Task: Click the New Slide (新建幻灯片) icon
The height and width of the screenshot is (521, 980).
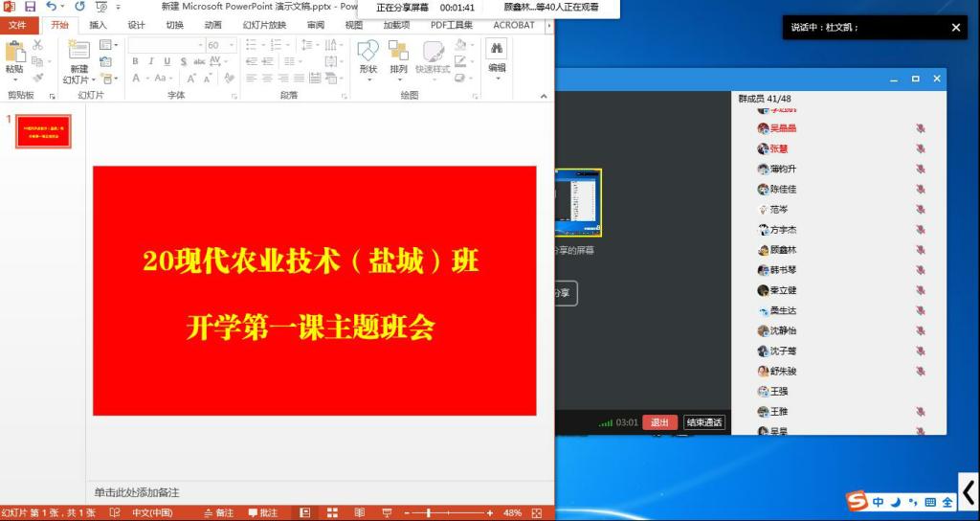Action: point(78,56)
